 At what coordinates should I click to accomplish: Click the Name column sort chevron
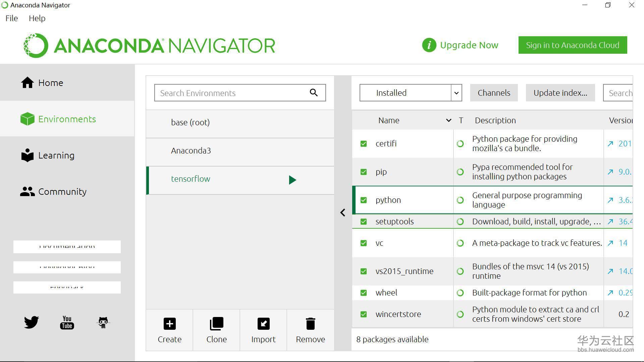pos(448,120)
